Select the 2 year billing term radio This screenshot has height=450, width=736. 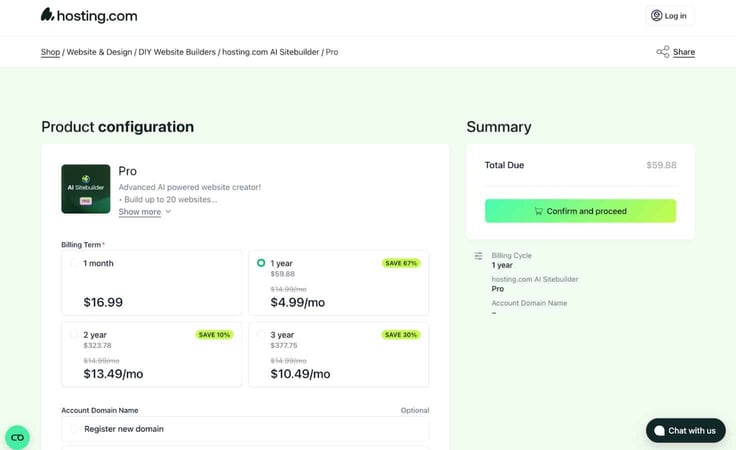74,335
